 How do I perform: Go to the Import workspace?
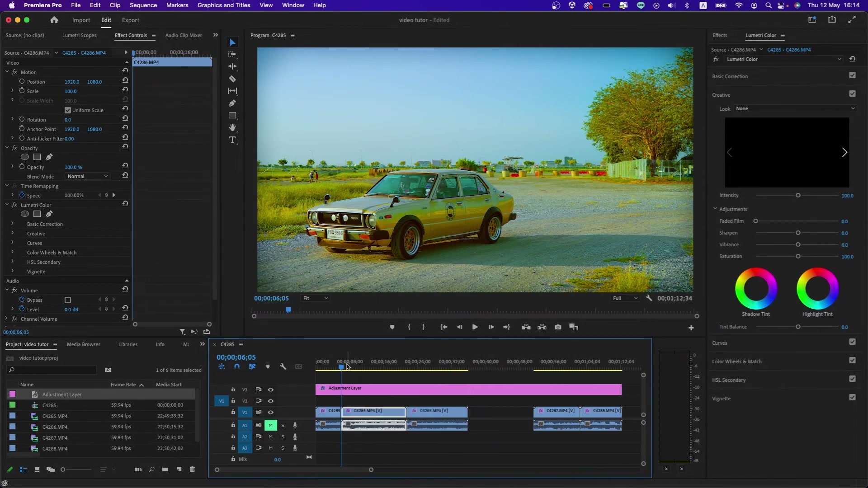click(x=81, y=20)
